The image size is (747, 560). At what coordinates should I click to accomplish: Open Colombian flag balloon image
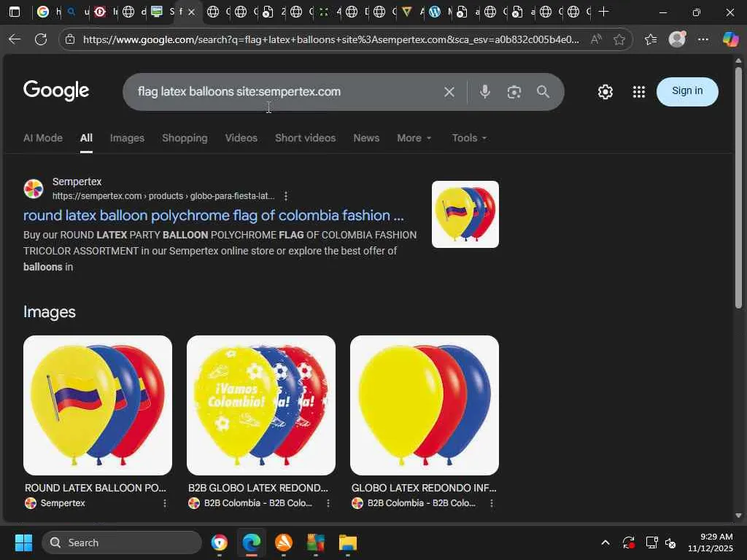coord(98,405)
